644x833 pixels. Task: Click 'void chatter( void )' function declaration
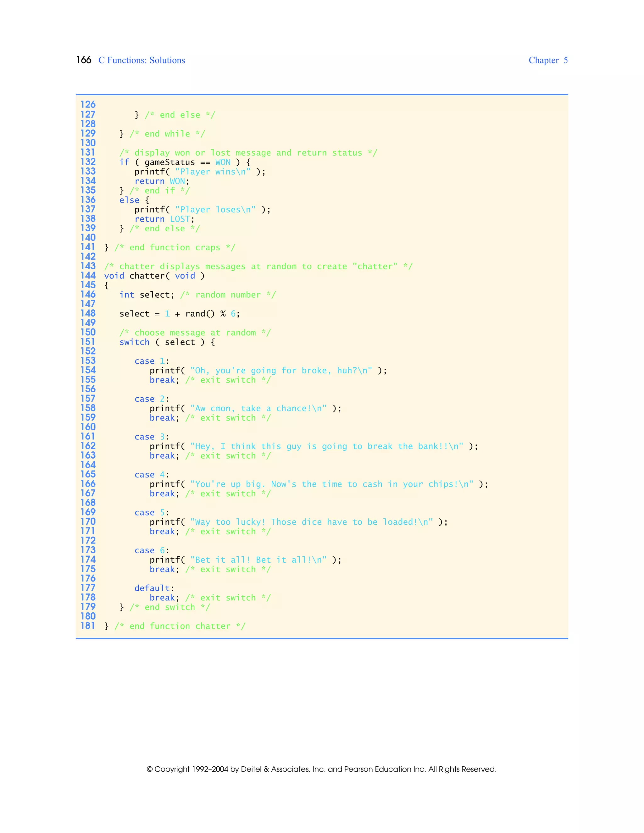(x=154, y=276)
